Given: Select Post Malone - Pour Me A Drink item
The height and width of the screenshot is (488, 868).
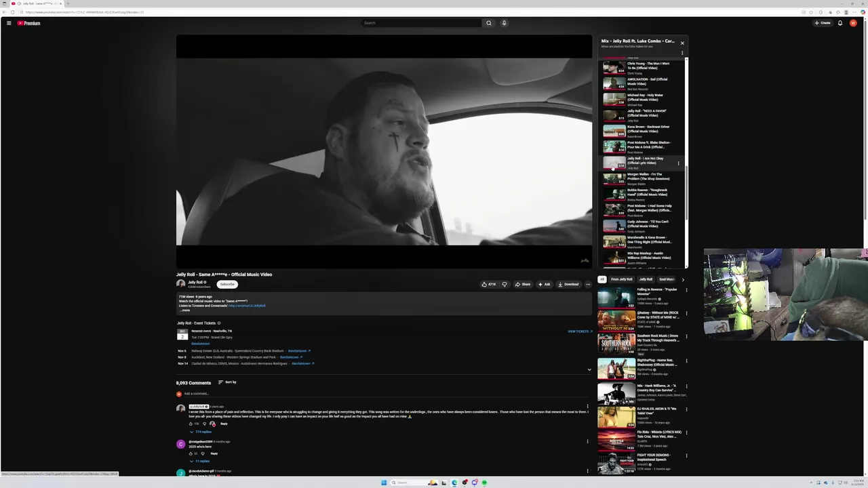Looking at the screenshot, I should [642, 147].
